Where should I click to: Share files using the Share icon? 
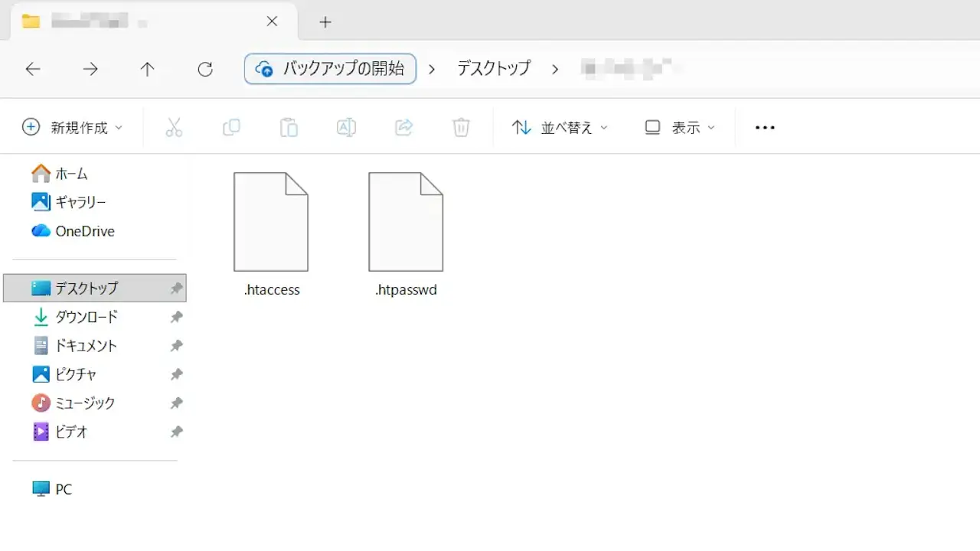403,127
